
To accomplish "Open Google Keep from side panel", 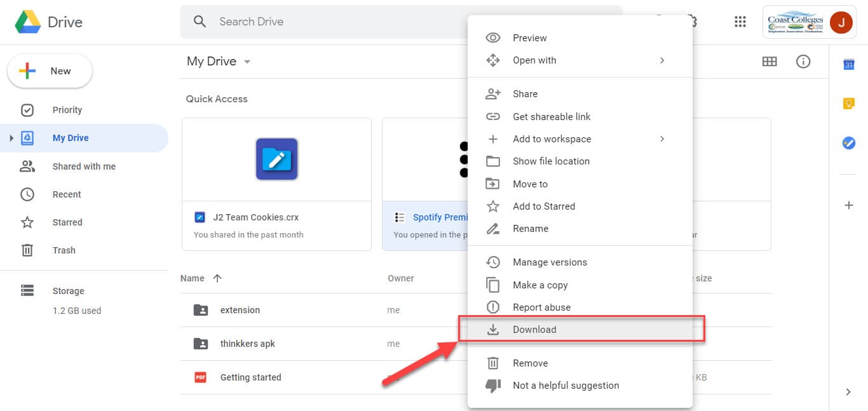I will pyautogui.click(x=849, y=103).
